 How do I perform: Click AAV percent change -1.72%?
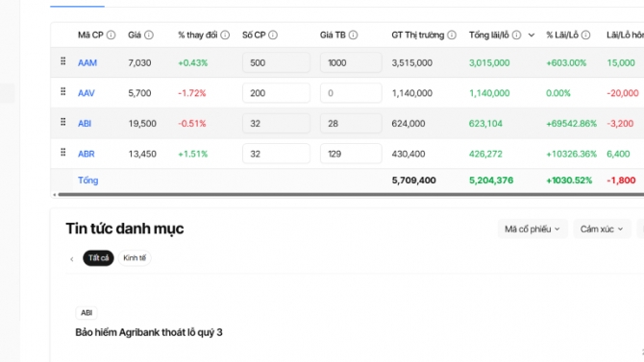click(192, 93)
